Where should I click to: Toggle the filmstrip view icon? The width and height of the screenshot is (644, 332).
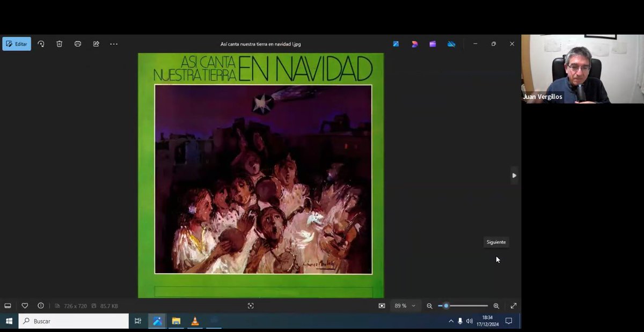coord(8,306)
